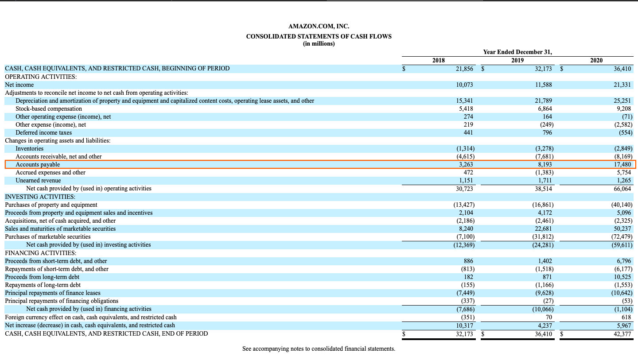Click the accompanying notes footnote text
This screenshot has width=638, height=364.
319,349
